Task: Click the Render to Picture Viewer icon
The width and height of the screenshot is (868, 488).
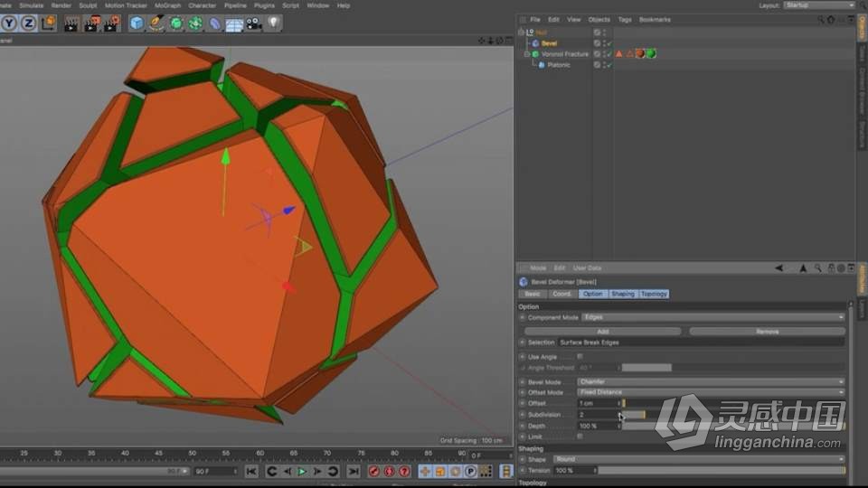Action: pyautogui.click(x=91, y=23)
